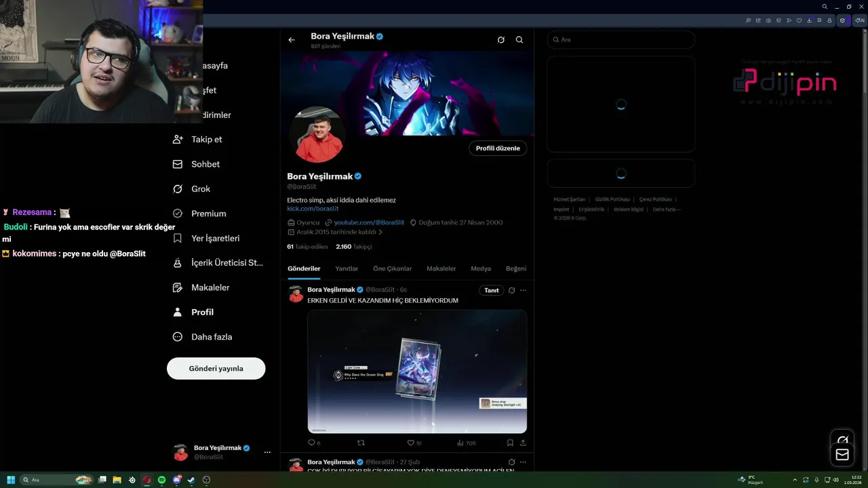The image size is (868, 488).
Task: Switch to profile Makaleler tab
Action: click(441, 268)
